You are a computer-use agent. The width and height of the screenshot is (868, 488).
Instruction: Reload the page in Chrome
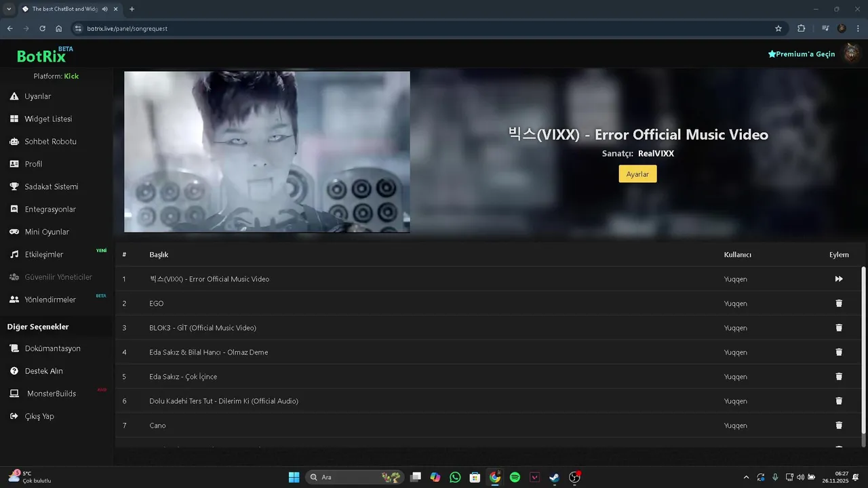(42, 28)
